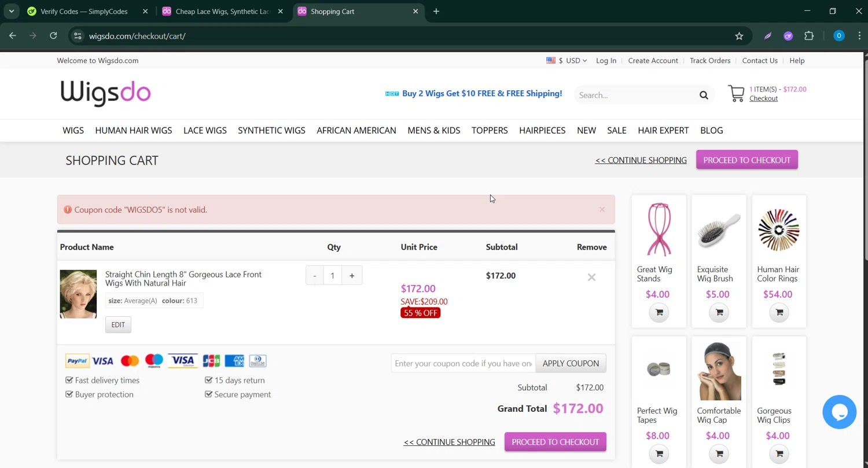Open the BLOG menu item
868x468 pixels.
(x=712, y=130)
